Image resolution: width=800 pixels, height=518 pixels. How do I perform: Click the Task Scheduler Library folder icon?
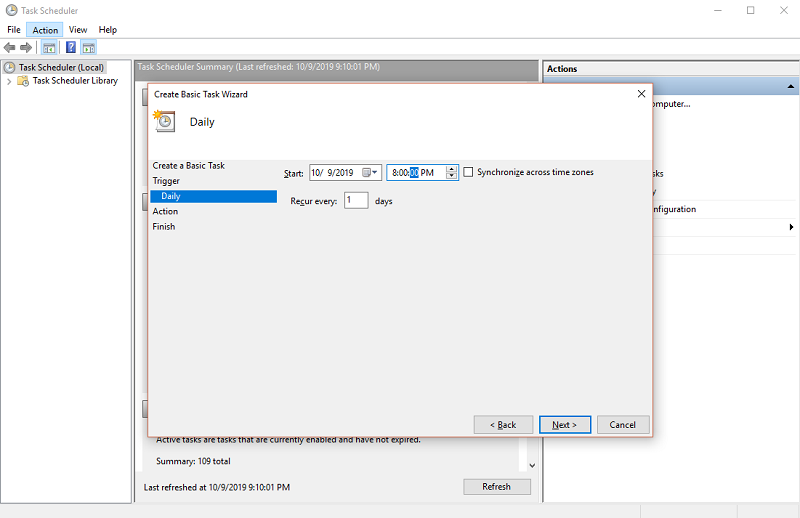click(23, 81)
